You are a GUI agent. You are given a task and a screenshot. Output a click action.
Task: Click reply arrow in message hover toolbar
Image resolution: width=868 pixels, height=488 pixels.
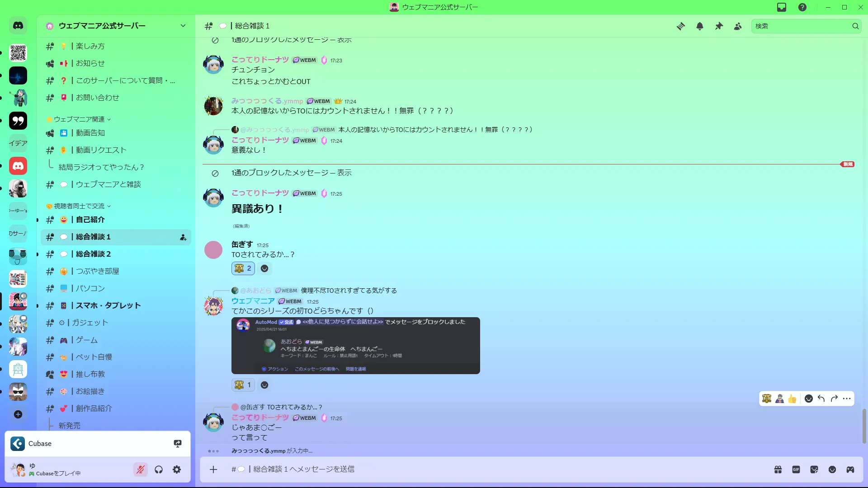(821, 399)
